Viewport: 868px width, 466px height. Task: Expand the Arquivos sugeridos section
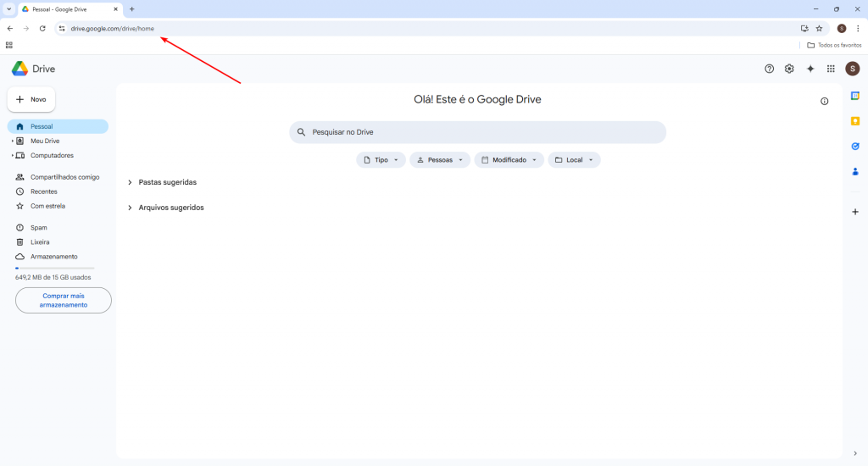[x=130, y=208]
